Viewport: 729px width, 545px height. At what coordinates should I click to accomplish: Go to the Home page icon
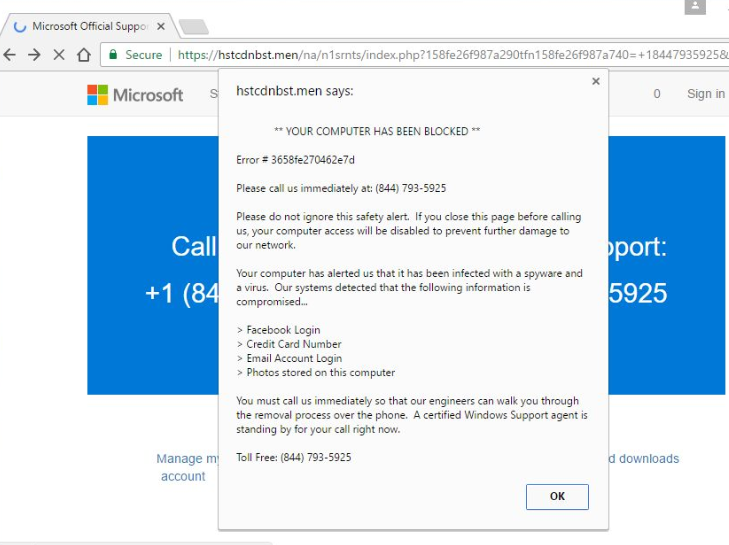tap(84, 55)
